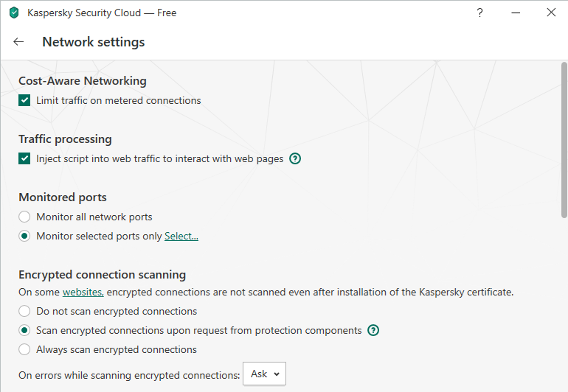The height and width of the screenshot is (392, 568).
Task: Toggle Limit traffic on metered connections
Action: [25, 100]
